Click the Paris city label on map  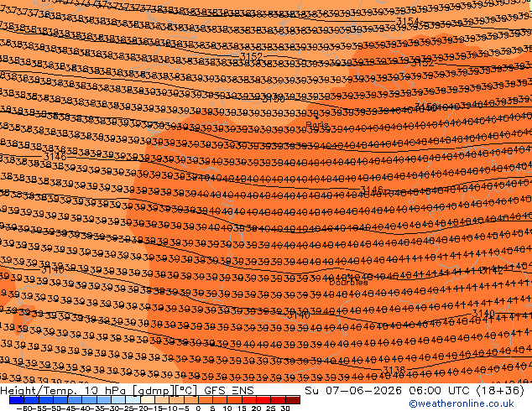(x=317, y=124)
